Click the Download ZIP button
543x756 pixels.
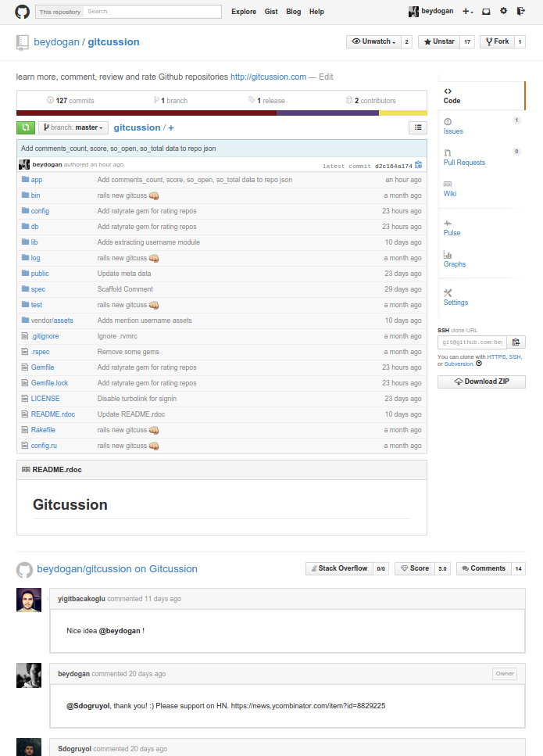click(x=481, y=382)
